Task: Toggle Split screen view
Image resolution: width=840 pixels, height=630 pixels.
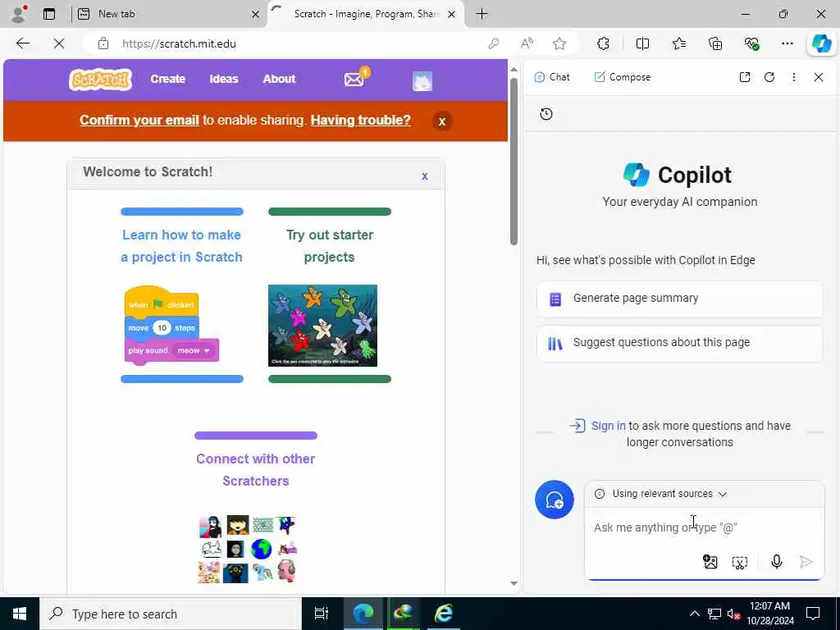Action: [x=642, y=44]
